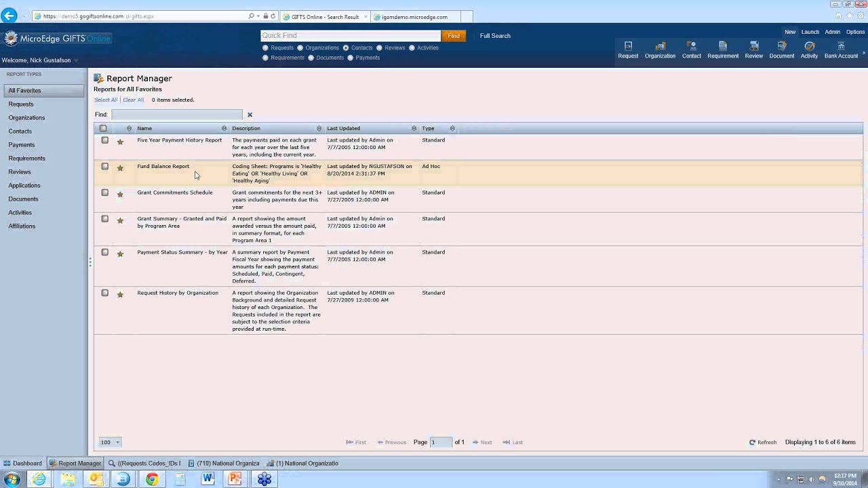Image resolution: width=868 pixels, height=488 pixels.
Task: Check the header select-all checkbox
Action: [x=103, y=128]
